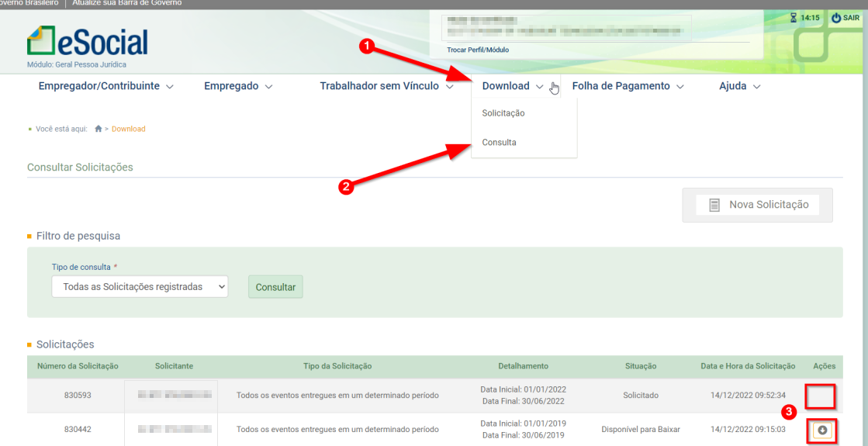Image resolution: width=868 pixels, height=446 pixels.
Task: Download solicitation 830442 via arrow icon
Action: [x=821, y=430]
